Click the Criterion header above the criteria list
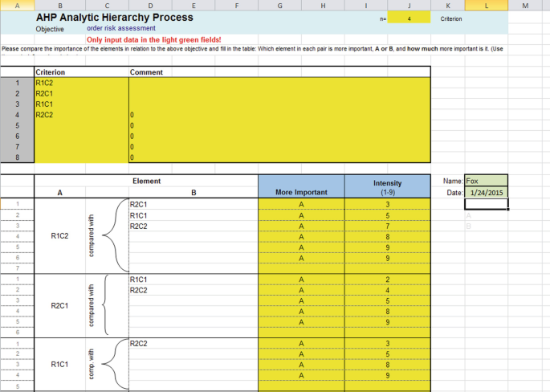Image resolution: width=550 pixels, height=392 pixels. point(51,72)
